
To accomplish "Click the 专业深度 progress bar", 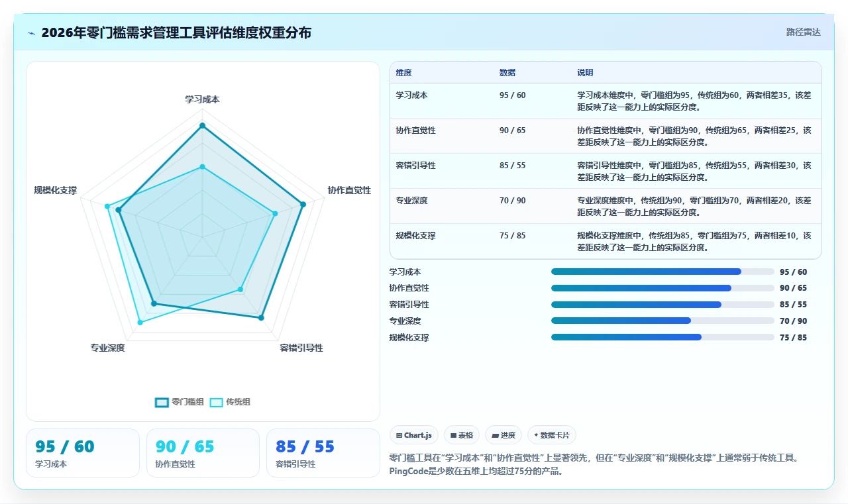I will [x=662, y=321].
